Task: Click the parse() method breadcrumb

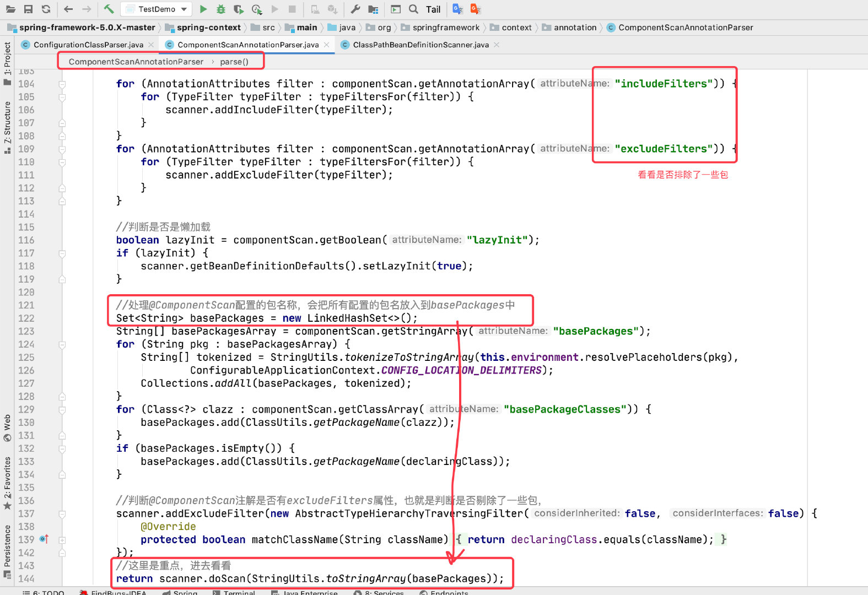Action: [x=234, y=62]
